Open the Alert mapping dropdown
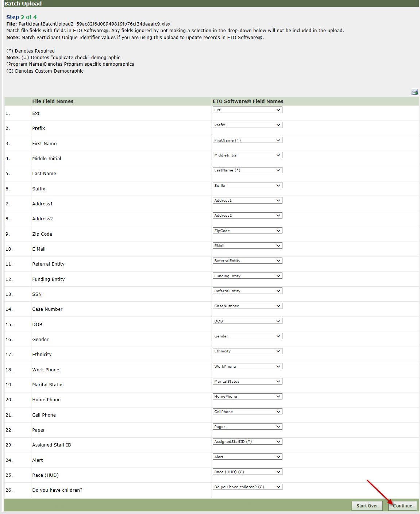420x514 pixels. click(x=247, y=457)
